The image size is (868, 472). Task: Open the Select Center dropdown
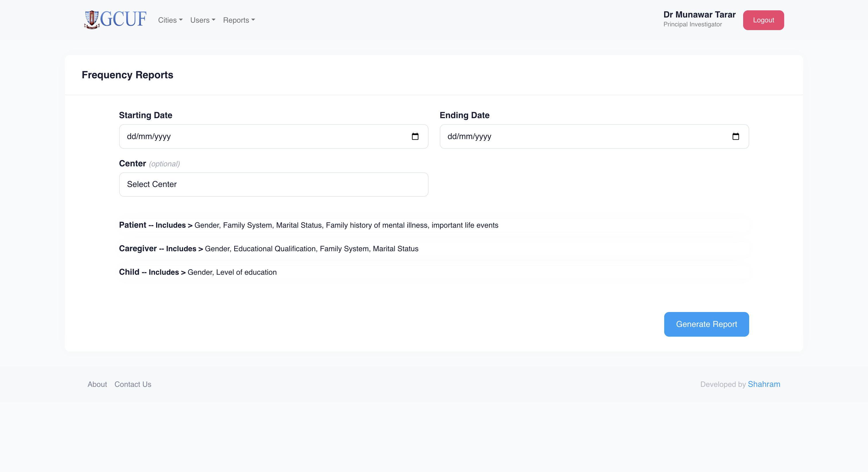[x=274, y=184]
